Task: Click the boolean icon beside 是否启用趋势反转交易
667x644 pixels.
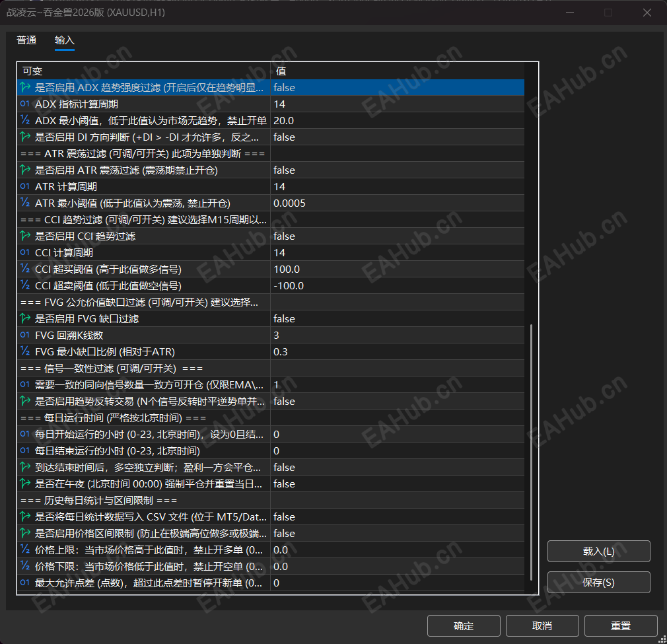Action: pos(25,401)
